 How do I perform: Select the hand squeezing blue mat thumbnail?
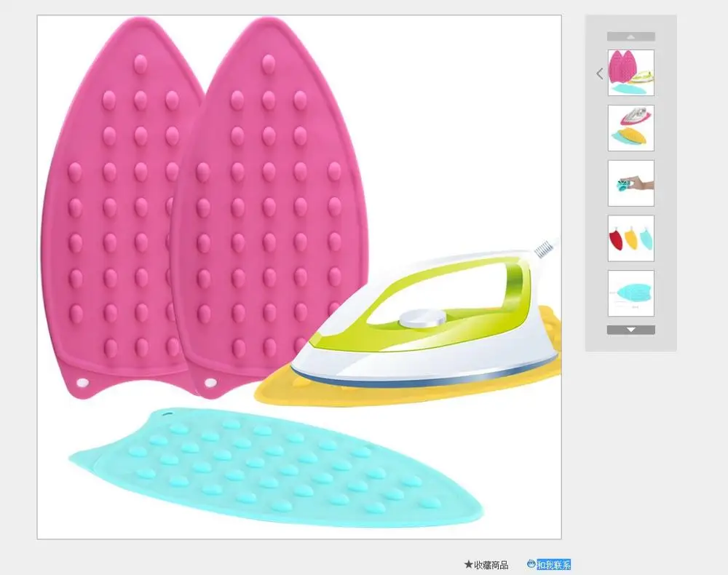(631, 183)
